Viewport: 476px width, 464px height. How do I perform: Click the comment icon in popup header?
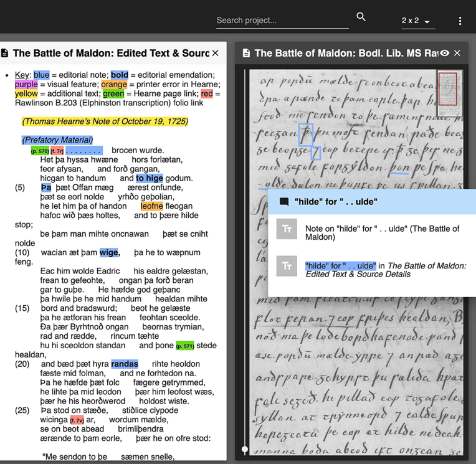click(x=284, y=202)
